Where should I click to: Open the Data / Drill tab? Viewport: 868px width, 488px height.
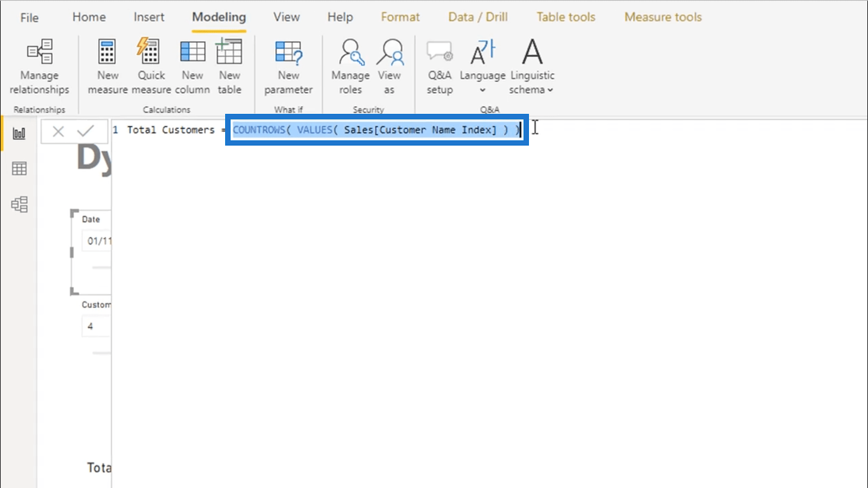point(478,17)
